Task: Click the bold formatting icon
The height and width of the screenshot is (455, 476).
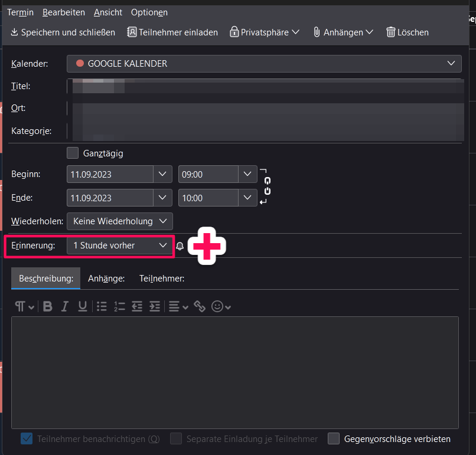Action: coord(48,306)
